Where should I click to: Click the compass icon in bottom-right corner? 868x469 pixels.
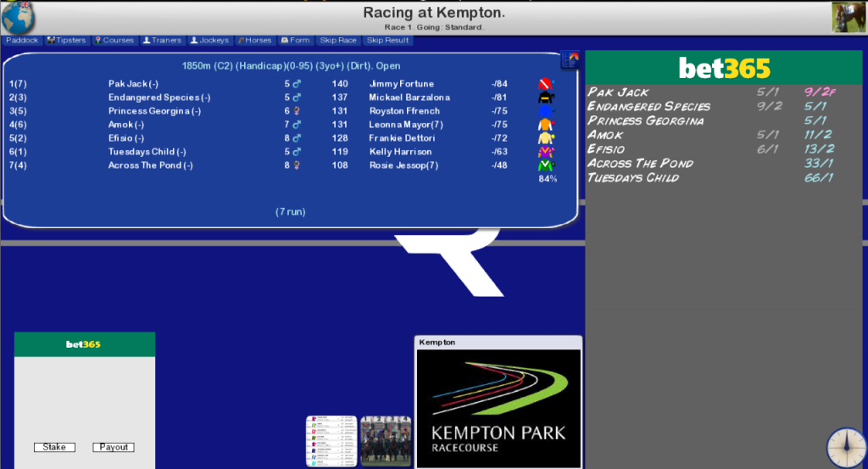click(847, 448)
